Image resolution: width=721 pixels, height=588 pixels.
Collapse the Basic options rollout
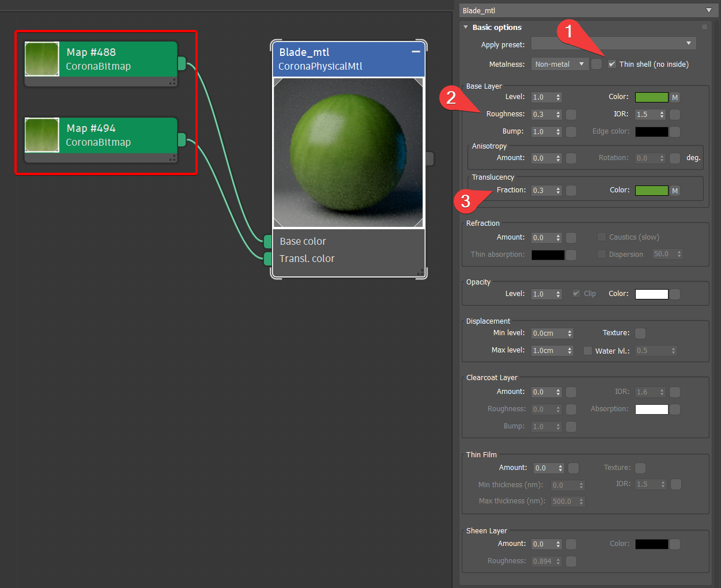coord(466,27)
